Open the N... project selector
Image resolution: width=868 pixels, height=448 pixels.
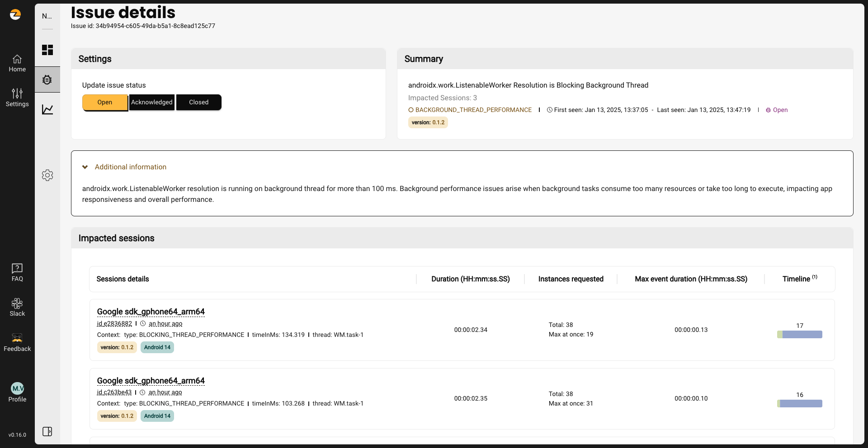47,16
